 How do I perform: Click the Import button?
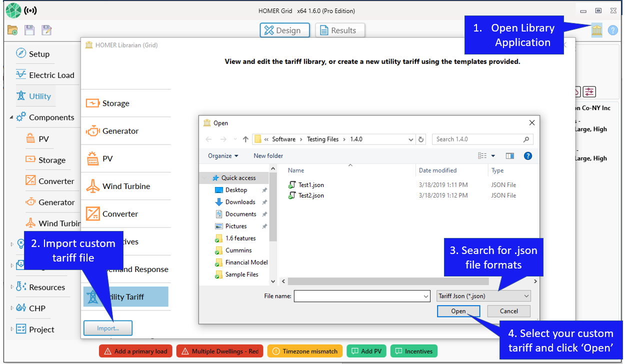108,328
